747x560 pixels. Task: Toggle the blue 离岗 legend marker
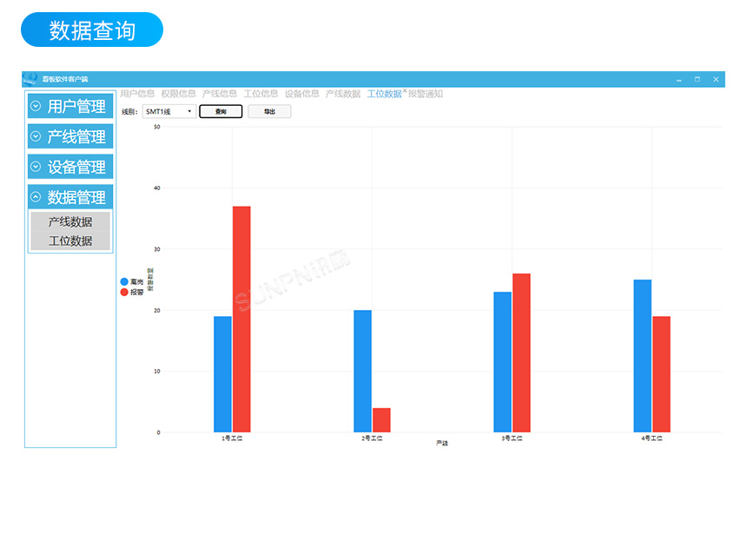point(124,282)
